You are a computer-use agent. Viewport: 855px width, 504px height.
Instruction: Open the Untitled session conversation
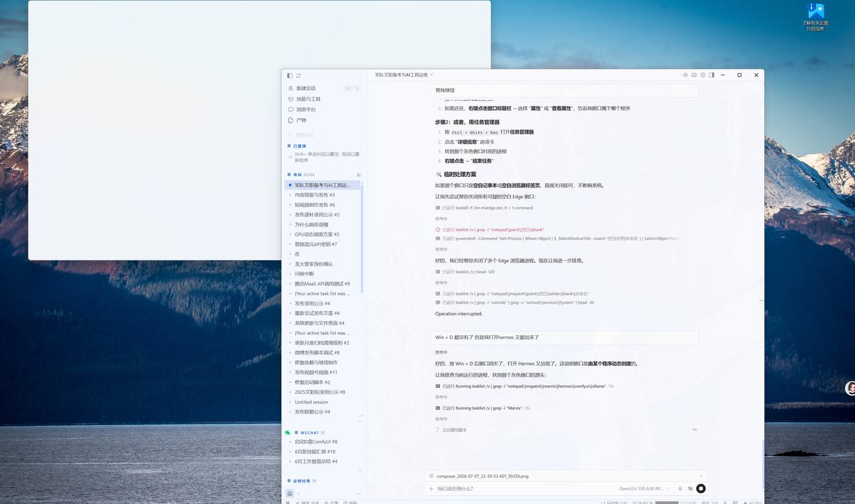coord(323,402)
